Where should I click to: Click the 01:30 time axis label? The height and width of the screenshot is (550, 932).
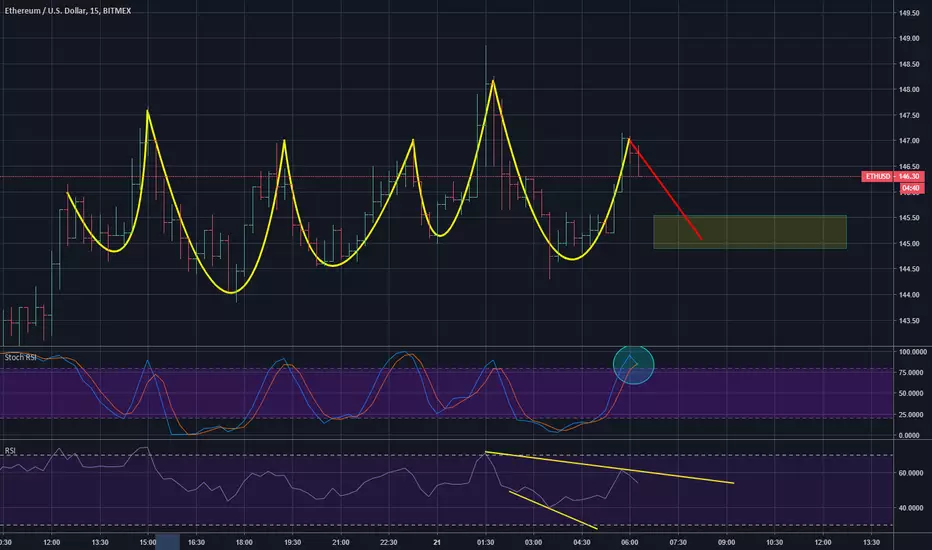485,542
